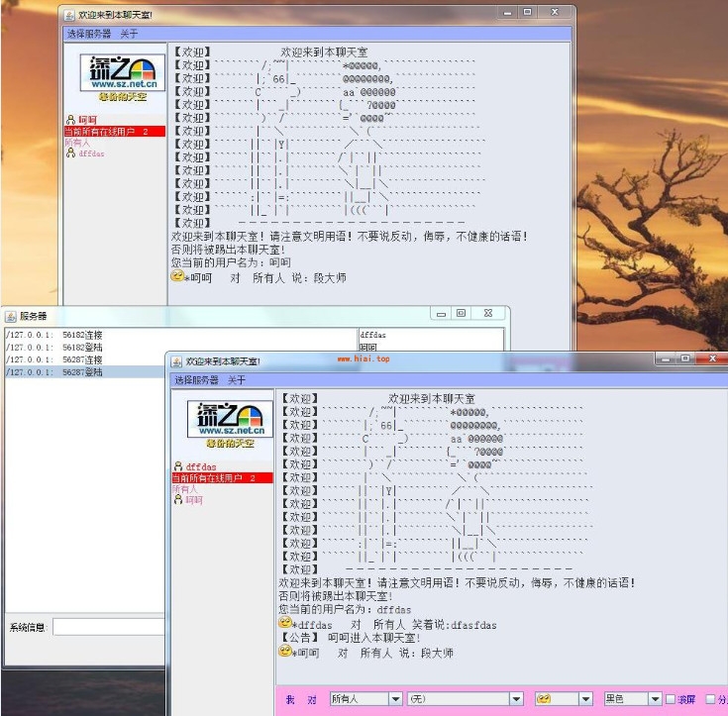Click the 深之A logo in front chat window
728x716 pixels.
[230, 418]
